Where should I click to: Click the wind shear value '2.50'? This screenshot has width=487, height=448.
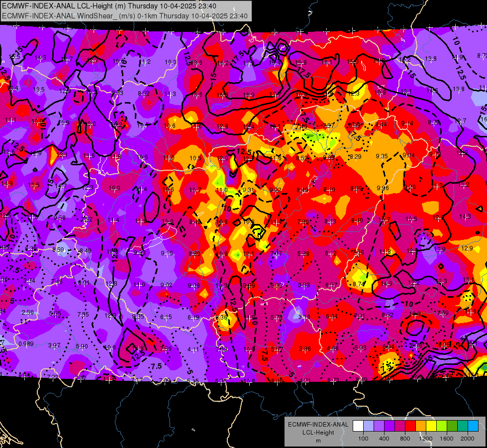click(x=28, y=312)
